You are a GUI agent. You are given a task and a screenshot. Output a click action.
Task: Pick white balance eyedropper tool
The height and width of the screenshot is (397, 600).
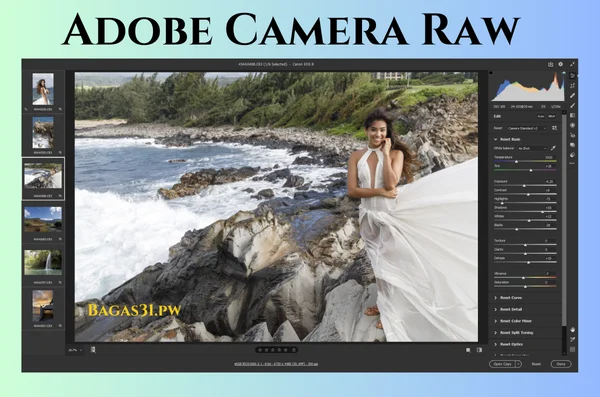click(553, 148)
